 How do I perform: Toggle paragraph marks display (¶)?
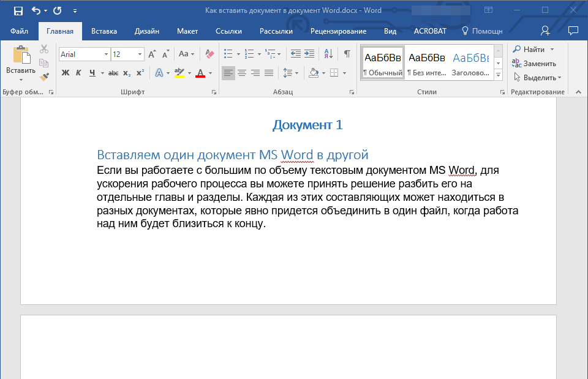tap(347, 54)
